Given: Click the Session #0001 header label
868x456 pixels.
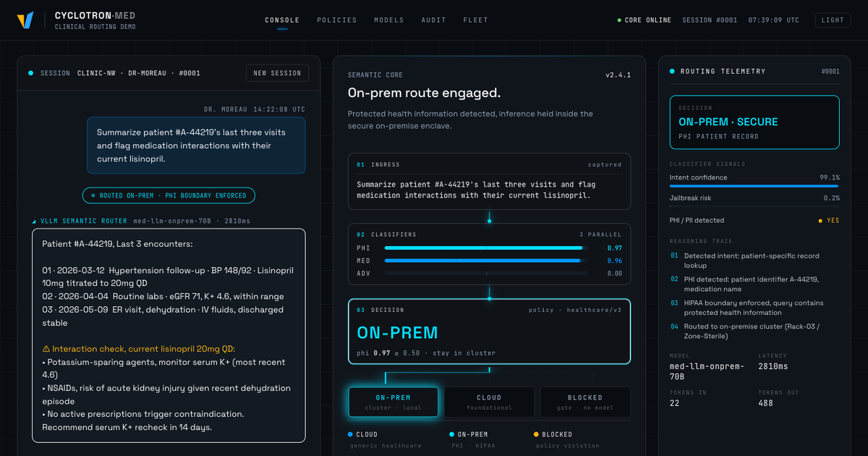Looking at the screenshot, I should 710,20.
